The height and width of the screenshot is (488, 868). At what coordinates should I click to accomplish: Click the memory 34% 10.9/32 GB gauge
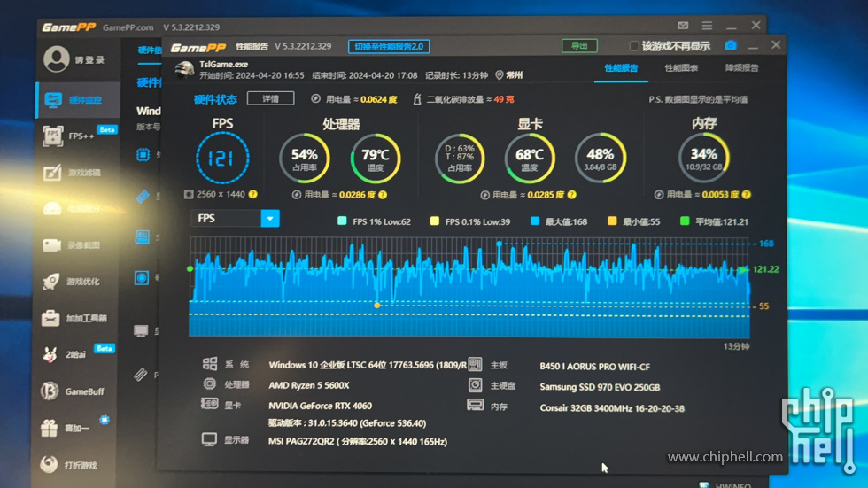[x=704, y=159]
